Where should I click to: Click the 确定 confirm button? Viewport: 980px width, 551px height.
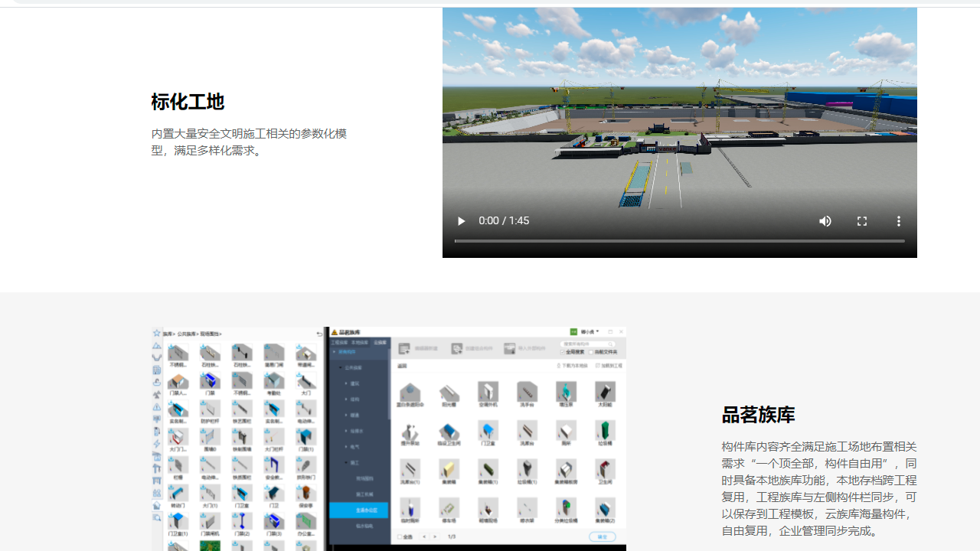point(602,536)
